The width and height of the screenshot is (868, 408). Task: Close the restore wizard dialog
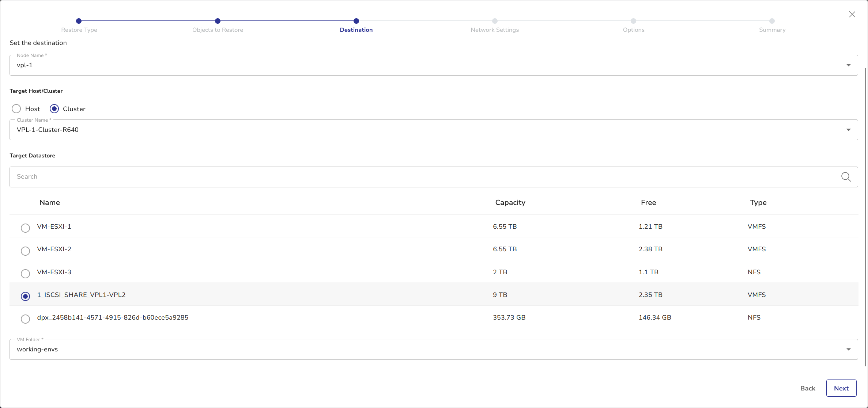(852, 14)
